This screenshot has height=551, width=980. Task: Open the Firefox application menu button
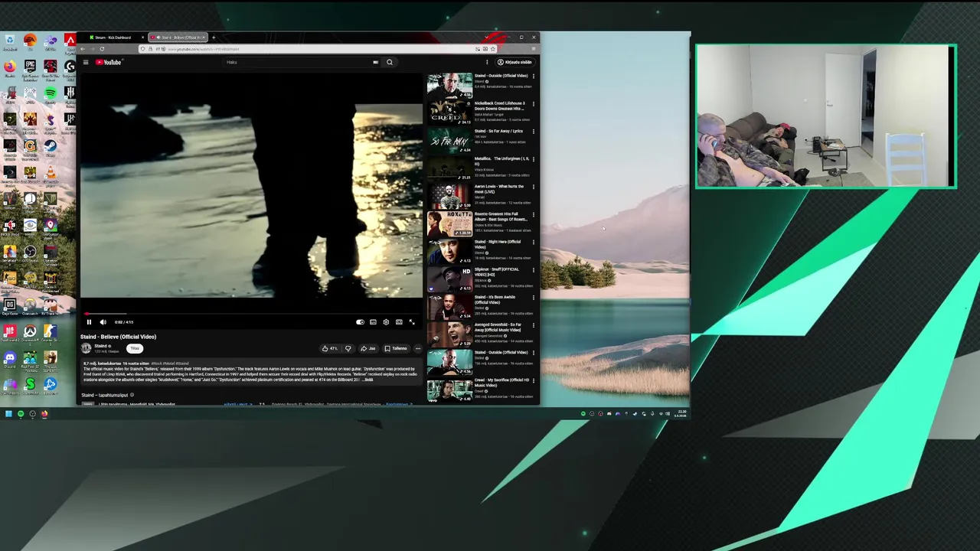pyautogui.click(x=534, y=49)
